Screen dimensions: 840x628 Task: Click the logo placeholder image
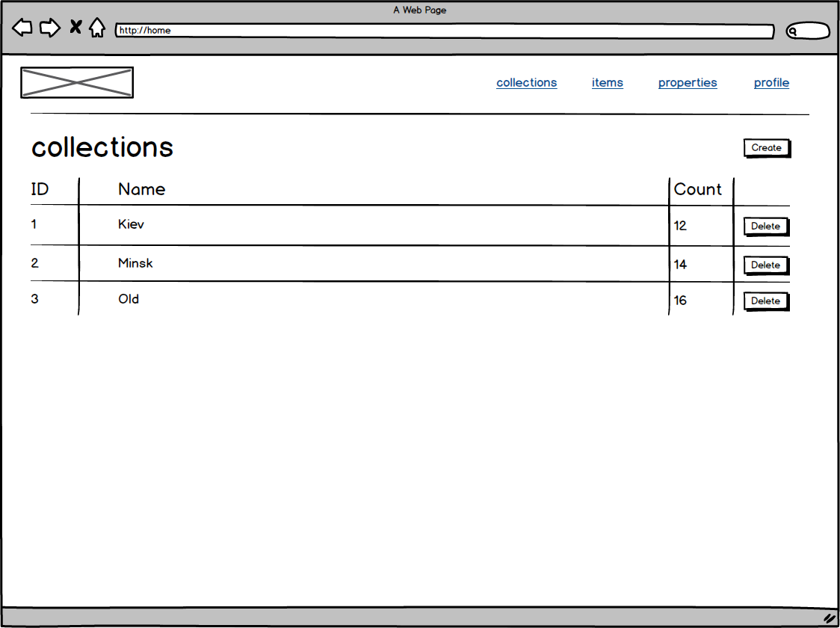pos(77,82)
